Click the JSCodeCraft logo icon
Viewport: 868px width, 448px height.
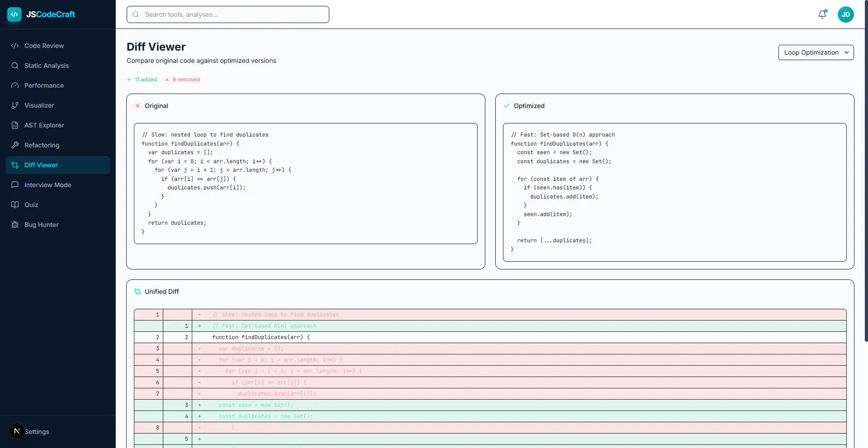14,14
